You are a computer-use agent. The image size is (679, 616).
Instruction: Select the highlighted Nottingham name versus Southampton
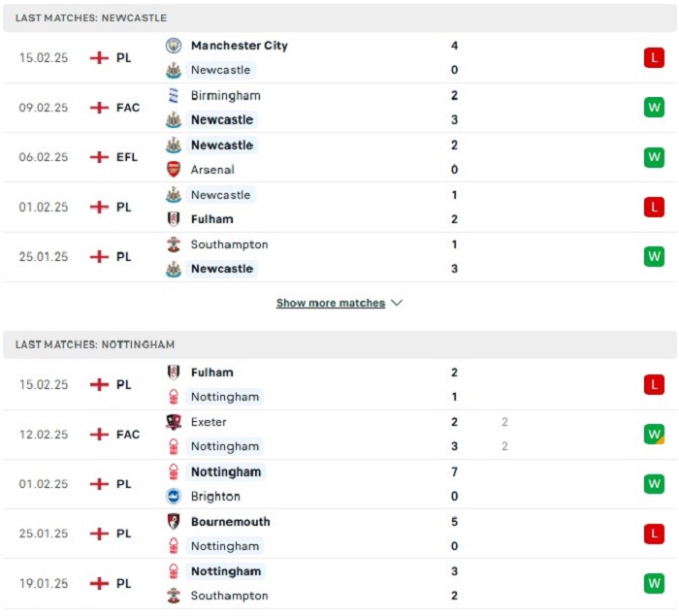pos(226,571)
